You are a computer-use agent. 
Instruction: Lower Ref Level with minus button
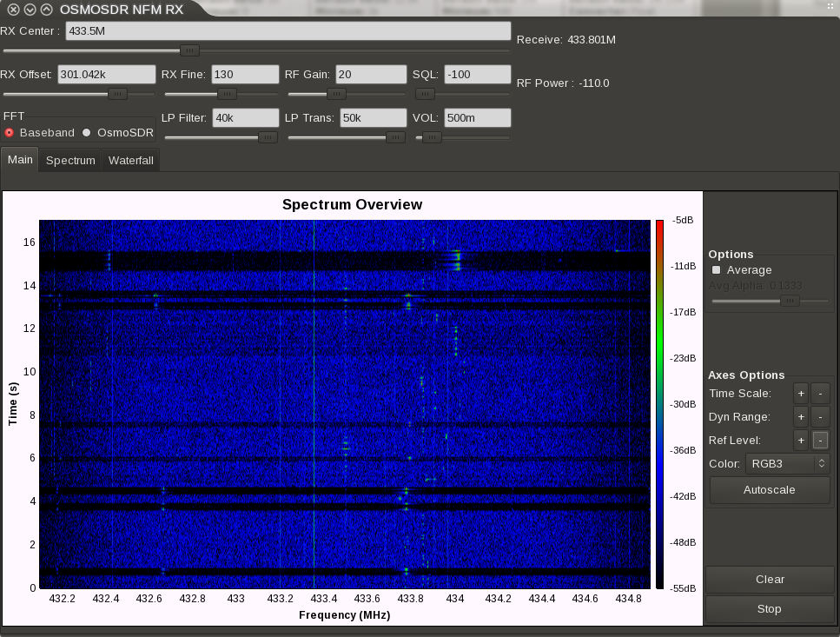(821, 441)
